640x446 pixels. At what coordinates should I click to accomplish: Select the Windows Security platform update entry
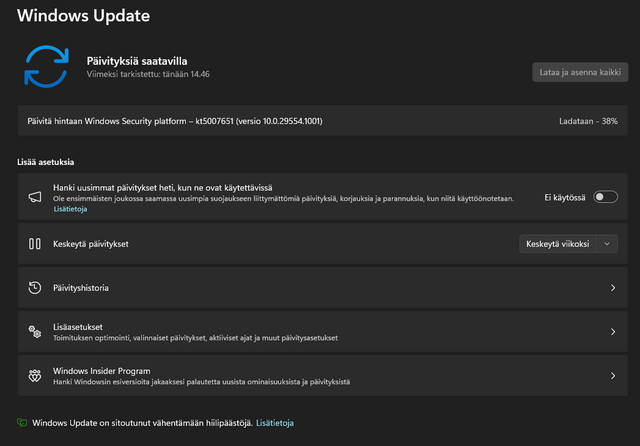point(175,122)
